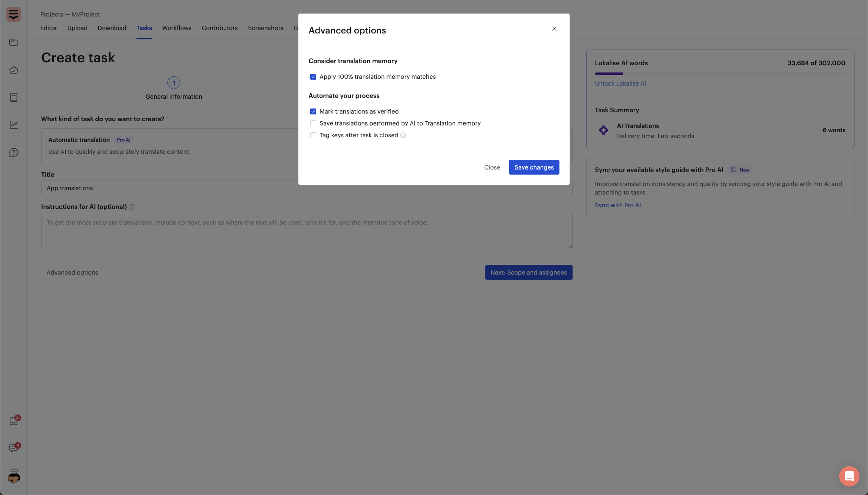Open the chat messages icon in sidebar
The width and height of the screenshot is (868, 495).
[x=14, y=448]
